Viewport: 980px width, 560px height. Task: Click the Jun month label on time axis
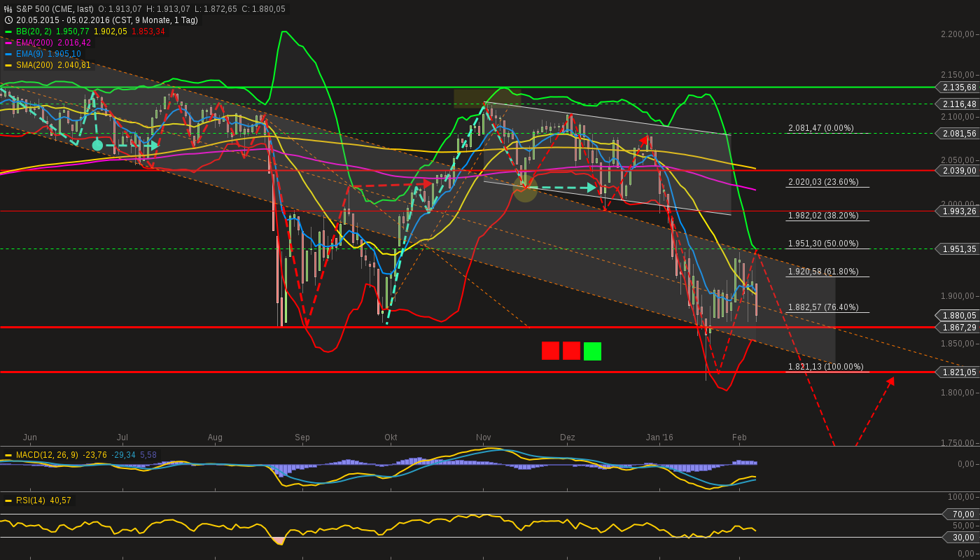pos(30,437)
